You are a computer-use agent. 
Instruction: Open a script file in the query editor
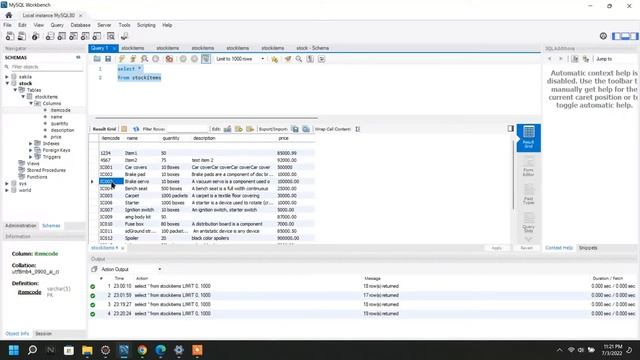(97, 59)
